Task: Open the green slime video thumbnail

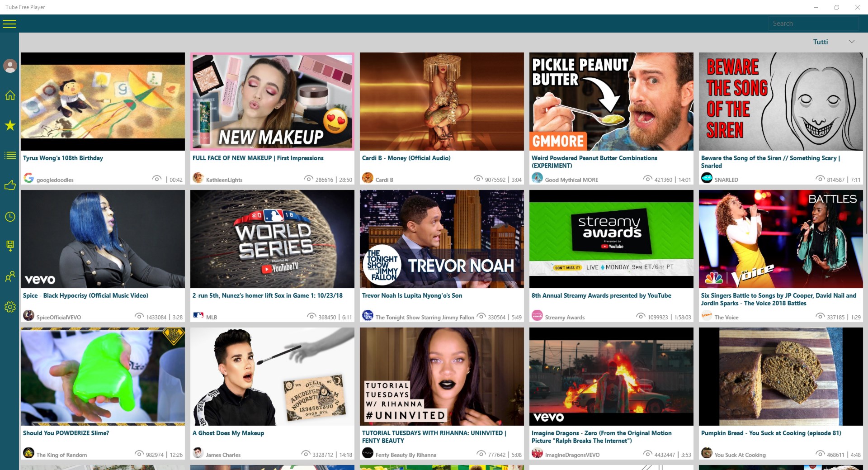Action: [103, 376]
